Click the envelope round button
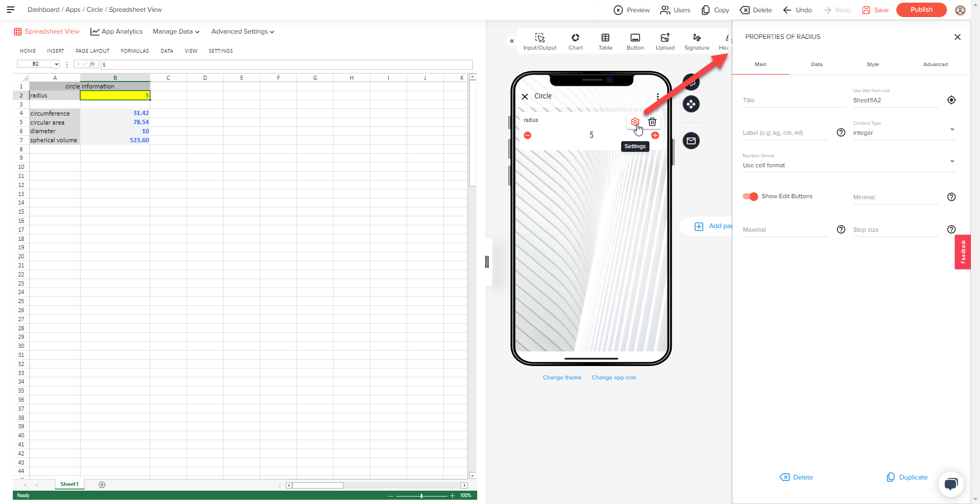 click(691, 141)
